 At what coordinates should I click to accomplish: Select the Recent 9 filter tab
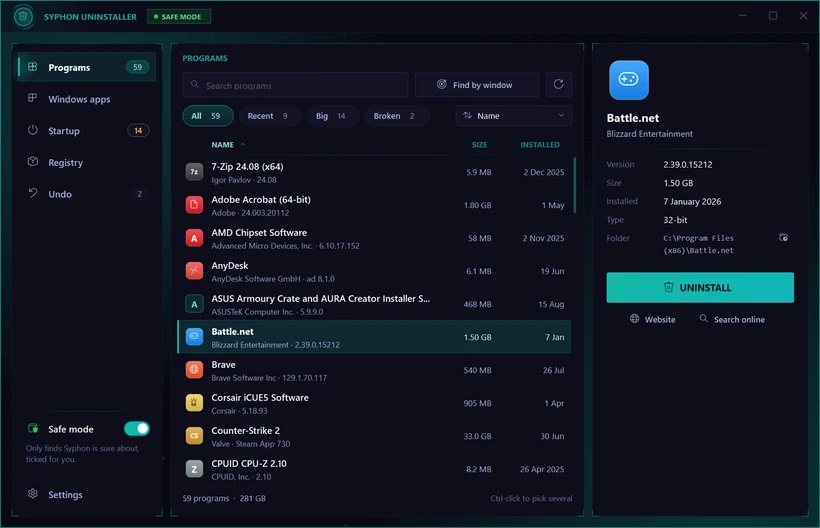click(270, 116)
